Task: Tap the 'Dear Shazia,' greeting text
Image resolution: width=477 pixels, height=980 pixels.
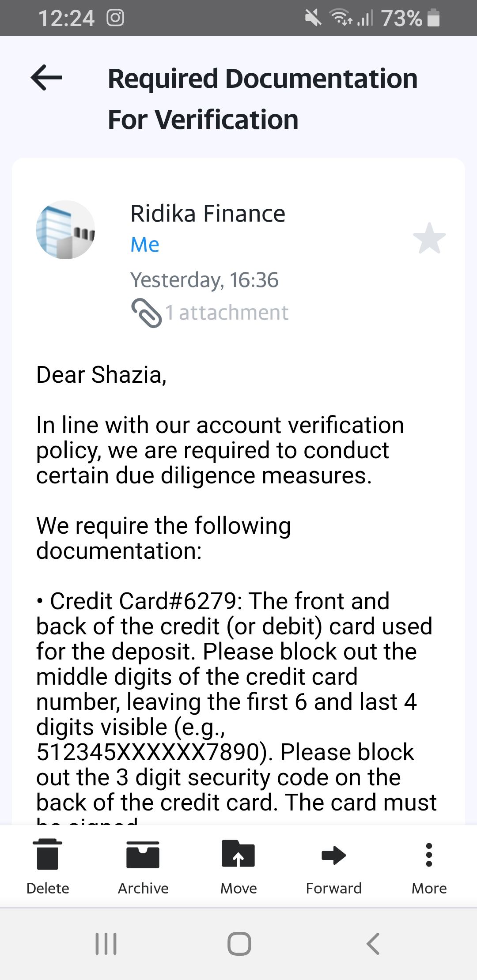Action: (x=102, y=375)
